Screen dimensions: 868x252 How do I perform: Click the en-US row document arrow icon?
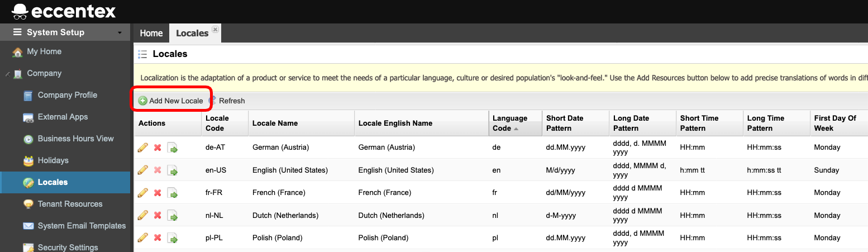173,170
